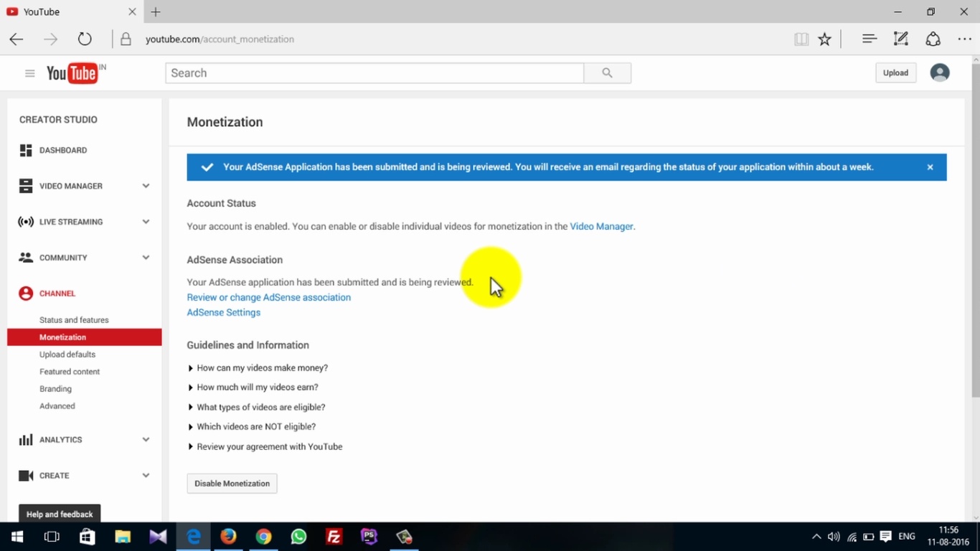The height and width of the screenshot is (551, 980).
Task: Open the Branding settings
Action: [x=55, y=389]
